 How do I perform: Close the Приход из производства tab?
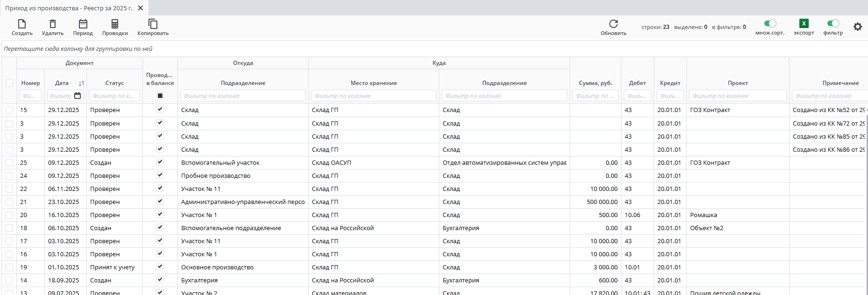[x=141, y=8]
